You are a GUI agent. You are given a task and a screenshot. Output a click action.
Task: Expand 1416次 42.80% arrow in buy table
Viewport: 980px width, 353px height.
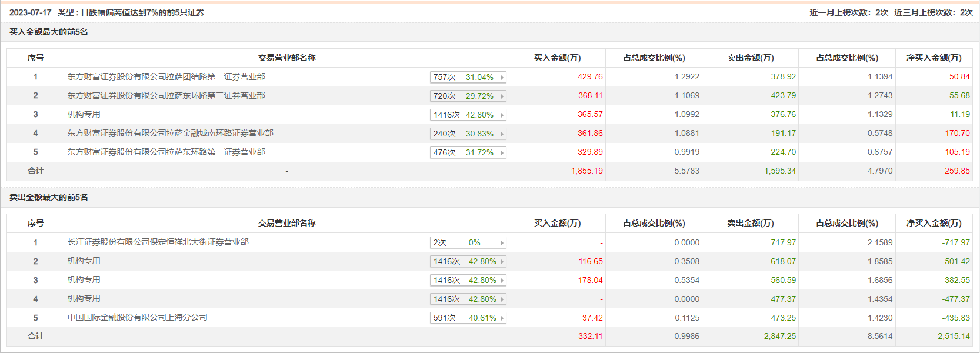(x=502, y=115)
